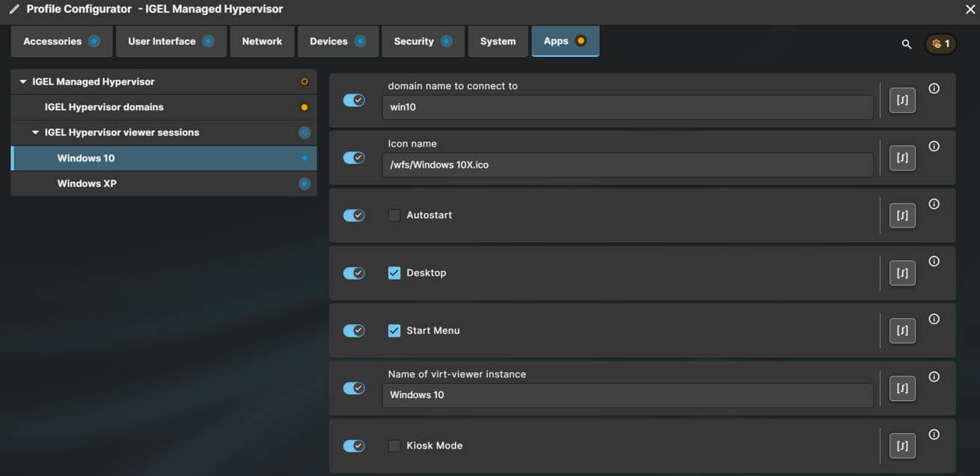Click virt-viewer instance name field with Windows 10
The height and width of the screenshot is (476, 980).
628,395
